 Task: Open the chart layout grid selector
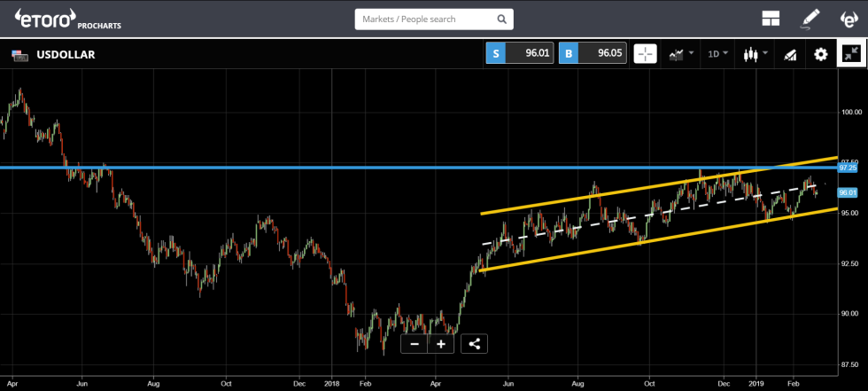click(771, 19)
